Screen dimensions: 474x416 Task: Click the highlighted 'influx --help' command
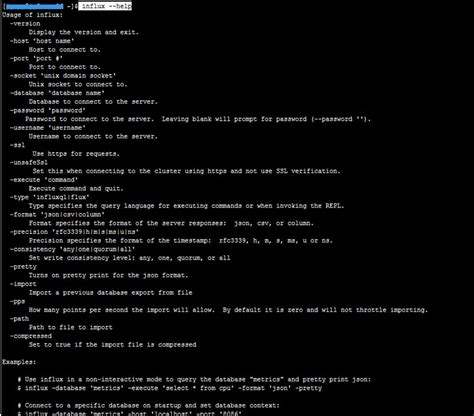point(105,6)
